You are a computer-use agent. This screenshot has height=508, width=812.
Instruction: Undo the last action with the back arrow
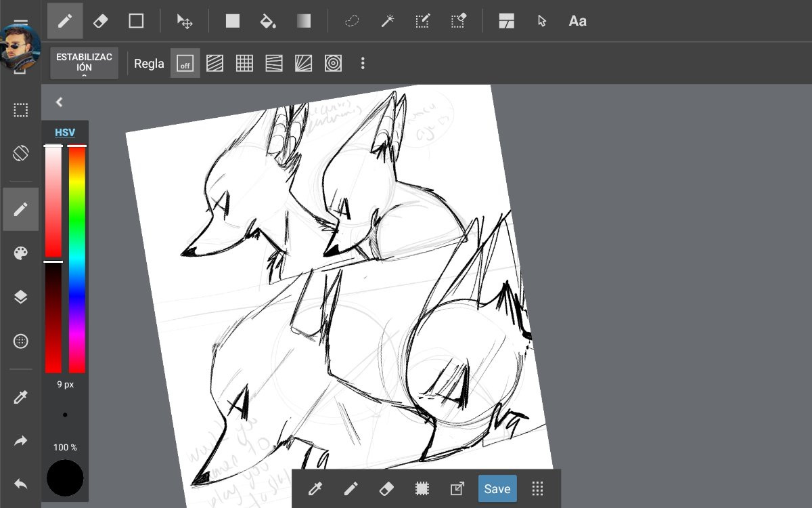coord(20,484)
